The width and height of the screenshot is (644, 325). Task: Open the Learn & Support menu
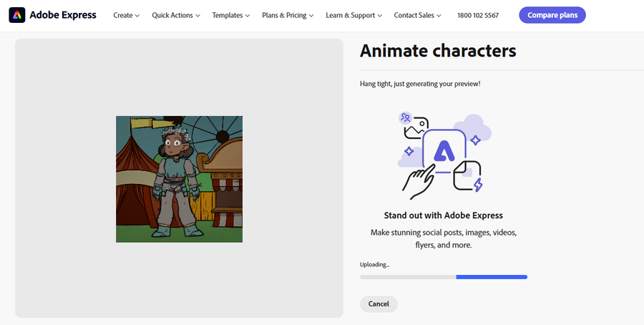pos(354,15)
